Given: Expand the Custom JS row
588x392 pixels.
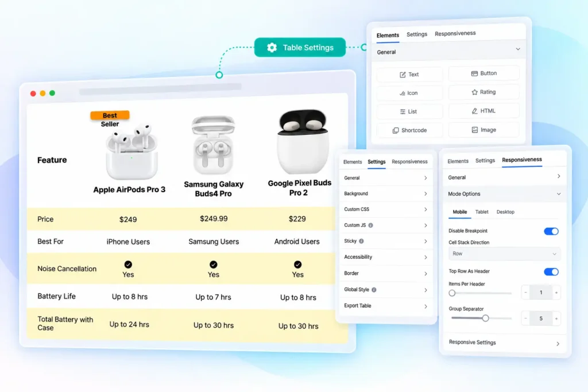Looking at the screenshot, I should [385, 225].
